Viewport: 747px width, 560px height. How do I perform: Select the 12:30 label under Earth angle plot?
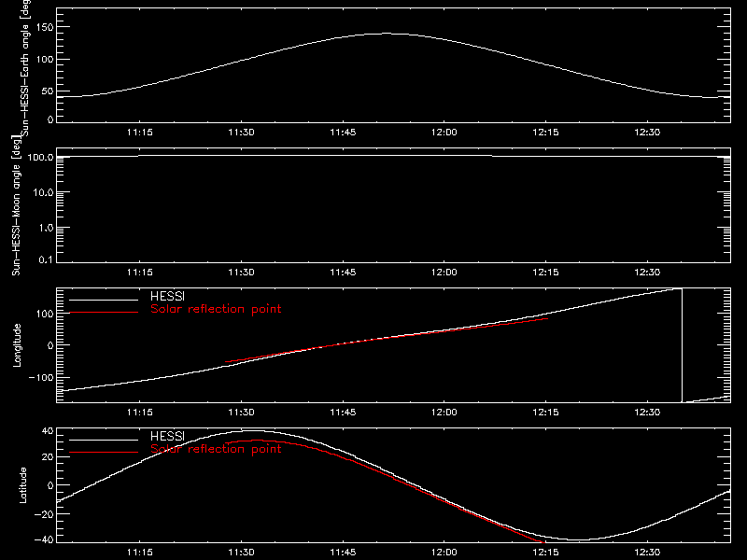pos(647,133)
